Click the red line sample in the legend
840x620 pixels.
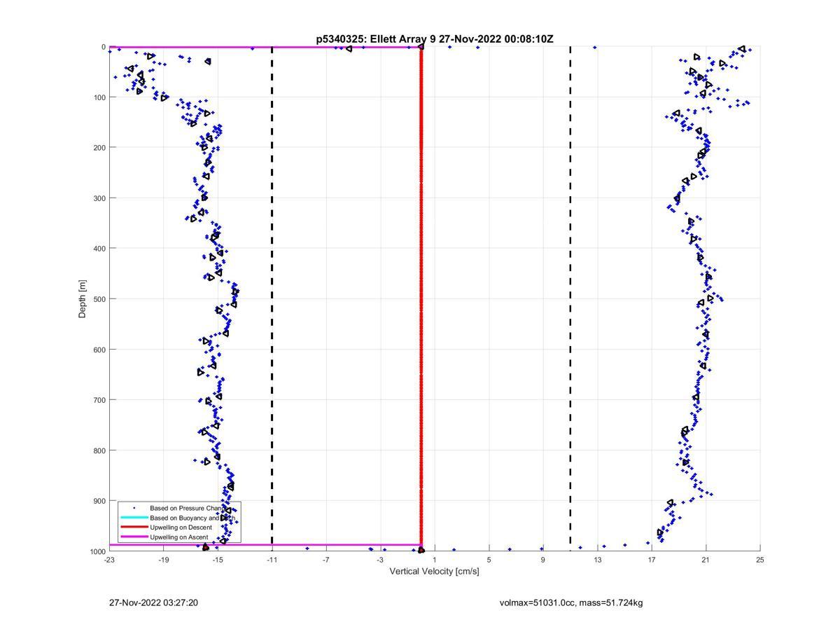click(134, 527)
